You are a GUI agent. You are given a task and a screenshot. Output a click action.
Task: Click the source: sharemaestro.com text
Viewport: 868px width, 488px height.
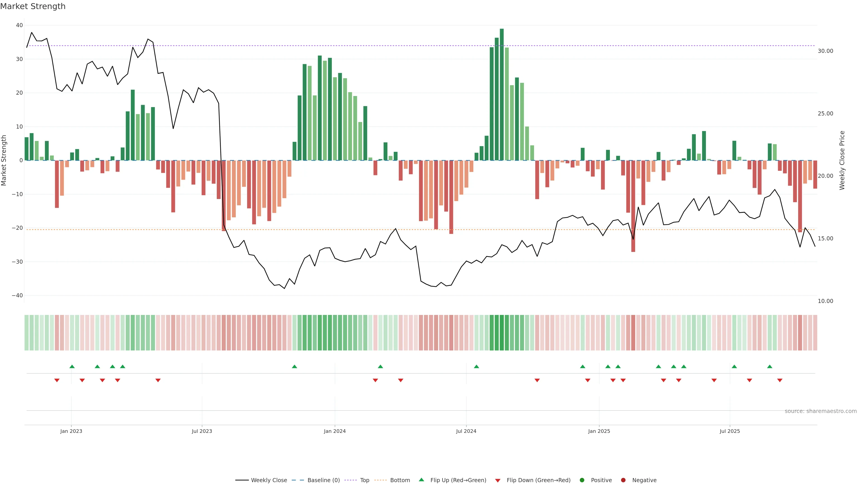(x=821, y=411)
